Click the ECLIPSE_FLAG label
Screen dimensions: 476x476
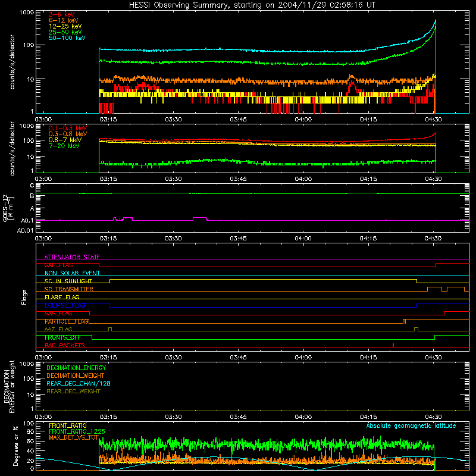click(x=65, y=305)
